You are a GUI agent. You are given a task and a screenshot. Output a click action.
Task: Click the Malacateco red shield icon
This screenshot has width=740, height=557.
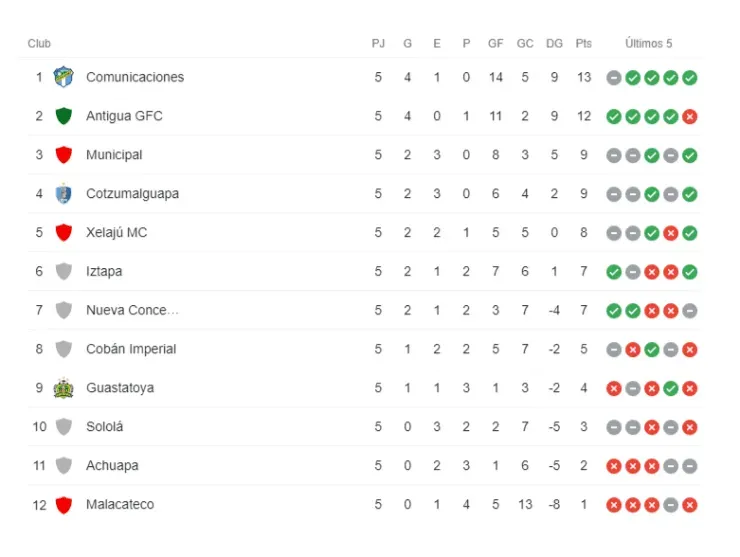click(64, 505)
